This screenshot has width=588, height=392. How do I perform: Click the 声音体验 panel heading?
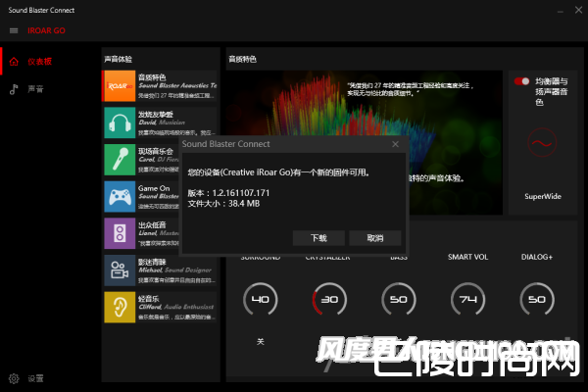[x=118, y=59]
